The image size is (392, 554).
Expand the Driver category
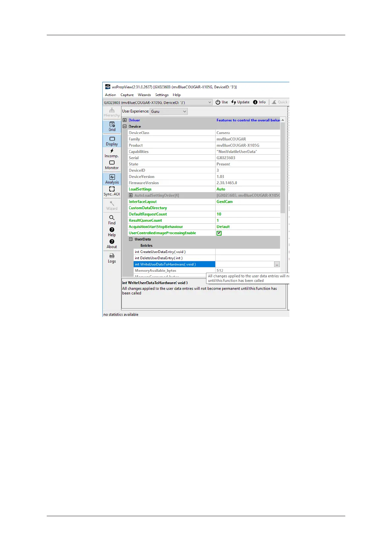pyautogui.click(x=124, y=120)
